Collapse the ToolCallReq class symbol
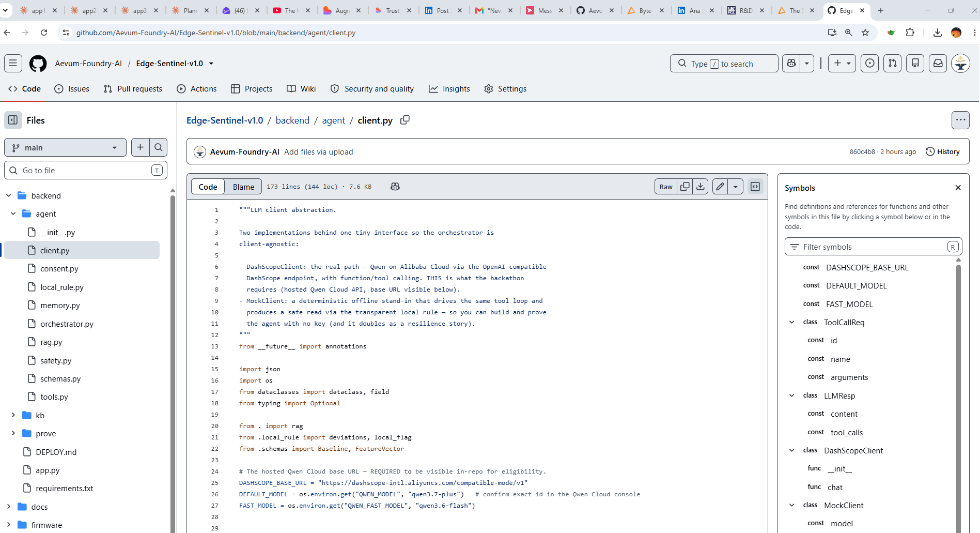Image resolution: width=980 pixels, height=533 pixels. pyautogui.click(x=791, y=322)
